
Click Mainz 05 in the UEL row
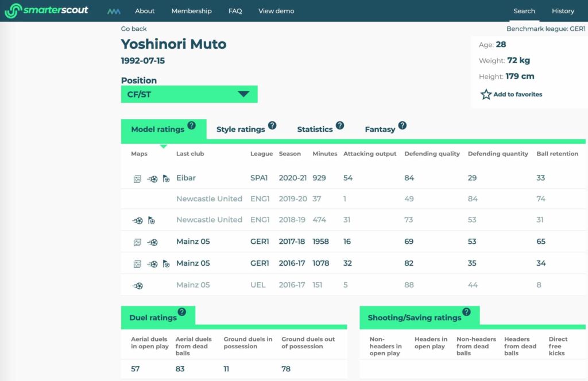(193, 285)
